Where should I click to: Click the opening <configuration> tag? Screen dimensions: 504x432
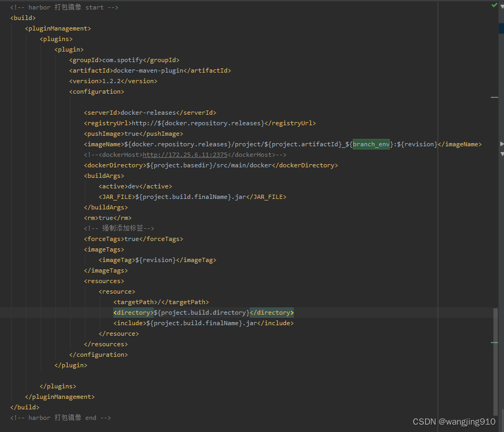(x=96, y=92)
